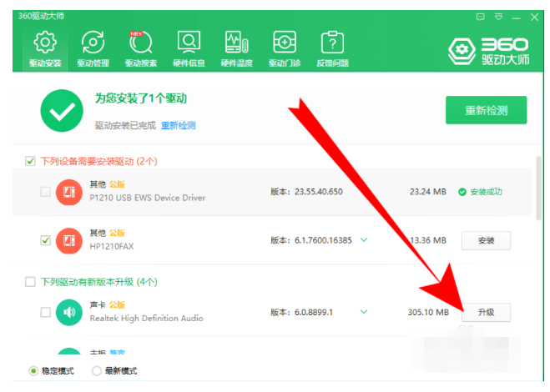Select the 最新模式 radio button
The height and width of the screenshot is (392, 550).
[97, 370]
